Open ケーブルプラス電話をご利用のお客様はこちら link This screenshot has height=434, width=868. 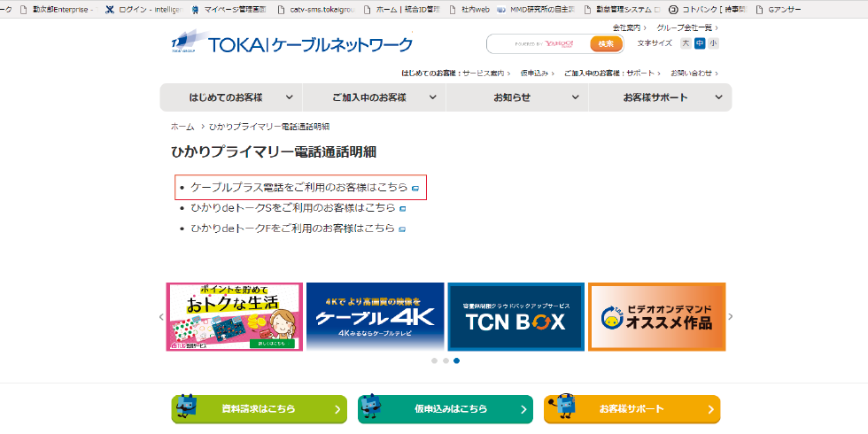(x=299, y=188)
